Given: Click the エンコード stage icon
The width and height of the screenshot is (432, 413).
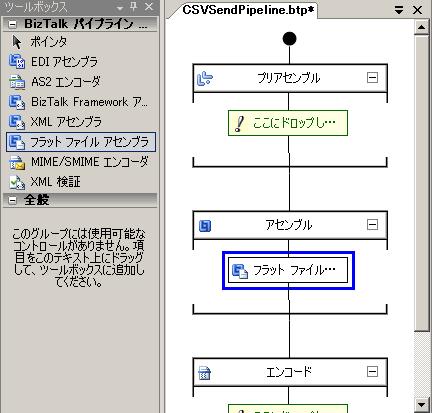Looking at the screenshot, I should coord(204,373).
